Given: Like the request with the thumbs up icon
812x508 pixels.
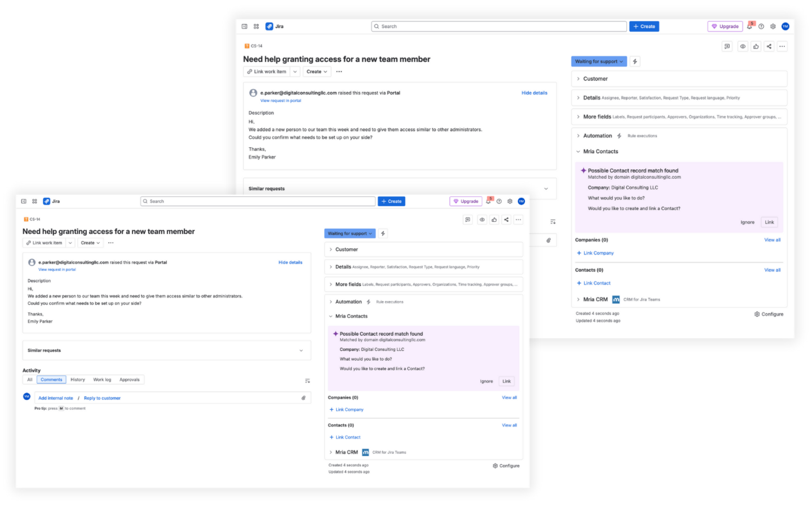Looking at the screenshot, I should coord(494,219).
